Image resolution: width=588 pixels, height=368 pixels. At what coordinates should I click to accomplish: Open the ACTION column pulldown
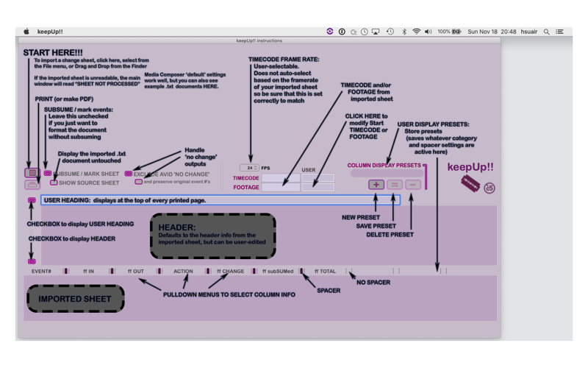pos(183,271)
